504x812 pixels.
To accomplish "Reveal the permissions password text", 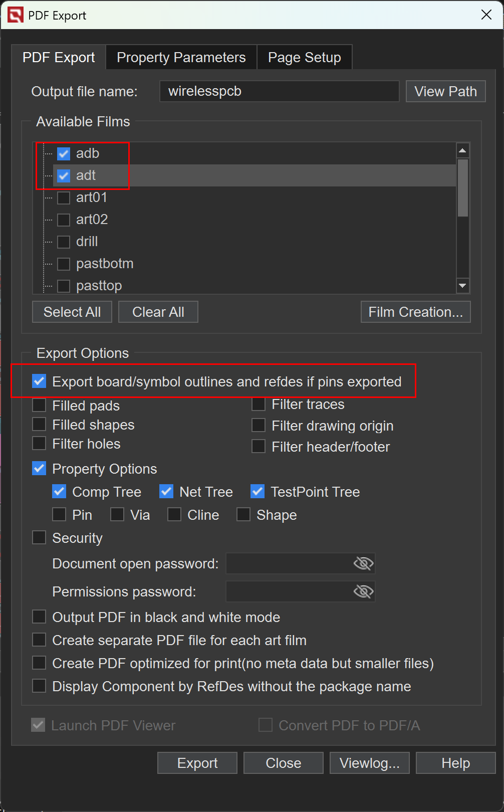I will click(363, 591).
